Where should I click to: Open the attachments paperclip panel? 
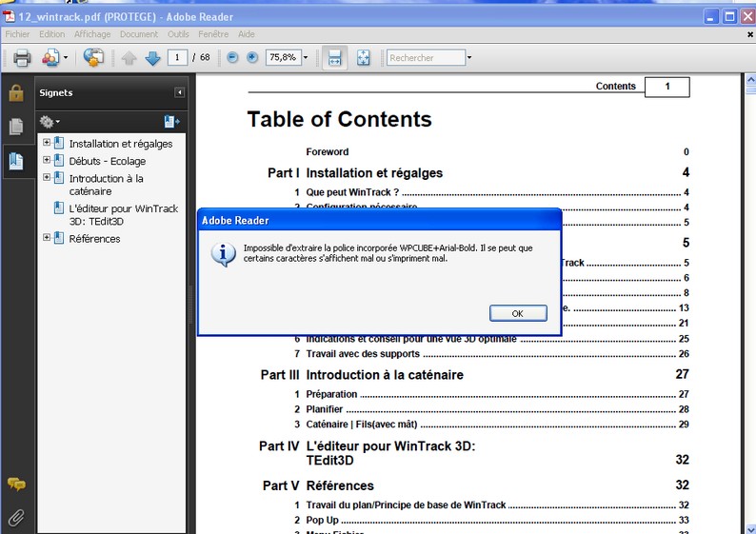16,519
